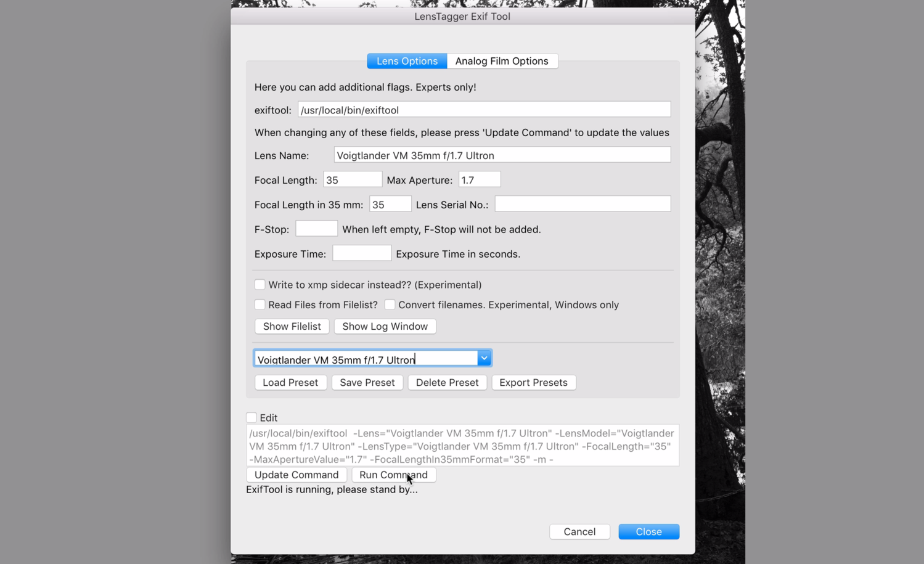924x564 pixels.
Task: Switch to the Analog Film Options tab
Action: pos(502,61)
